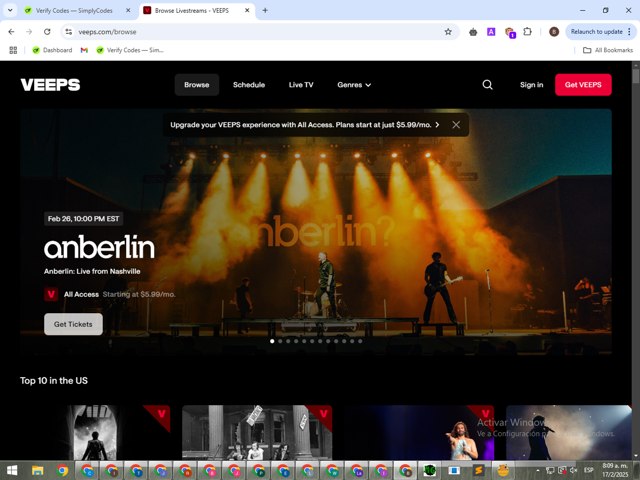The image size is (640, 480).
Task: Select the last carousel dot
Action: pyautogui.click(x=360, y=341)
